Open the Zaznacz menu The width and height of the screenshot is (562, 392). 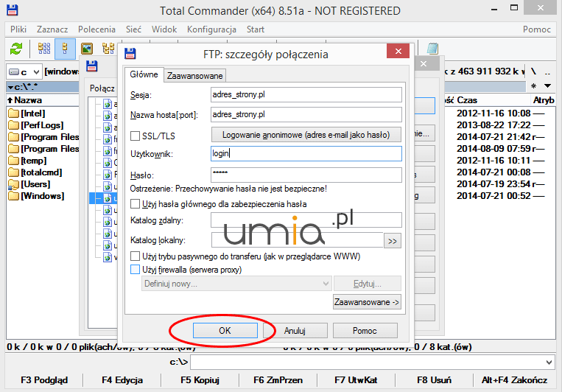click(52, 29)
